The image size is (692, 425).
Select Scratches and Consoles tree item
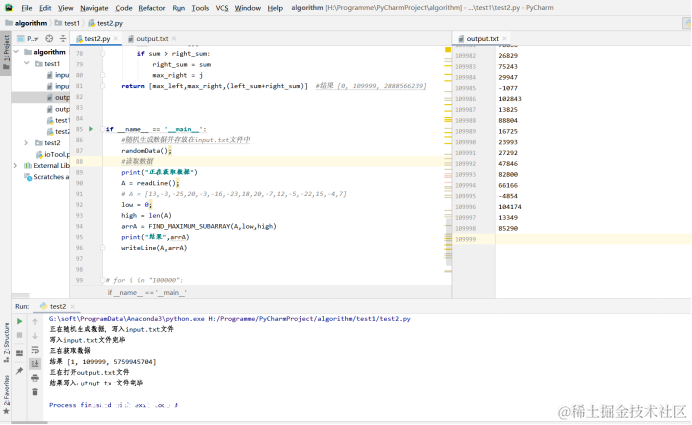[47, 177]
